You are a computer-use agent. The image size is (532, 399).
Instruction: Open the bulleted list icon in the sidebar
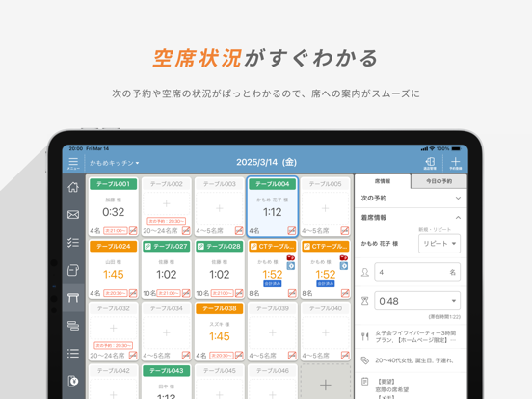pyautogui.click(x=73, y=353)
